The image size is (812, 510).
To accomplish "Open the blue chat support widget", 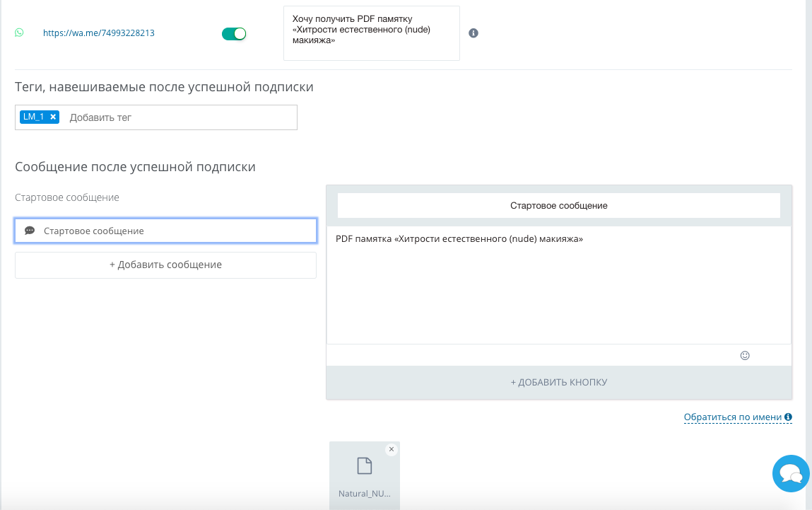I will pyautogui.click(x=791, y=473).
